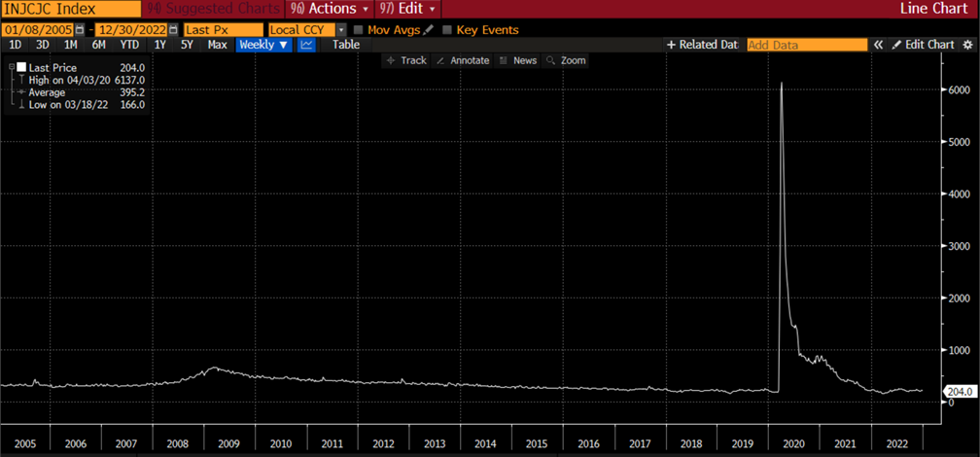Activate the Track crosshair tool
Viewport: 980px width, 457px height.
point(406,60)
